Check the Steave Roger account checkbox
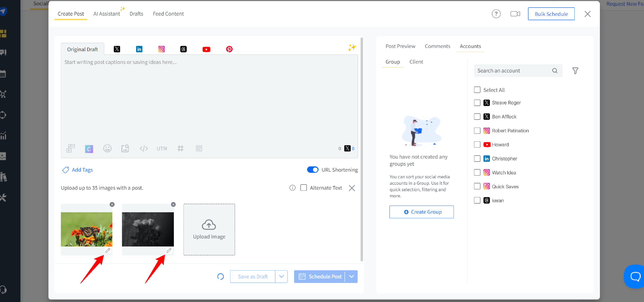Image resolution: width=644 pixels, height=302 pixels. 477,103
